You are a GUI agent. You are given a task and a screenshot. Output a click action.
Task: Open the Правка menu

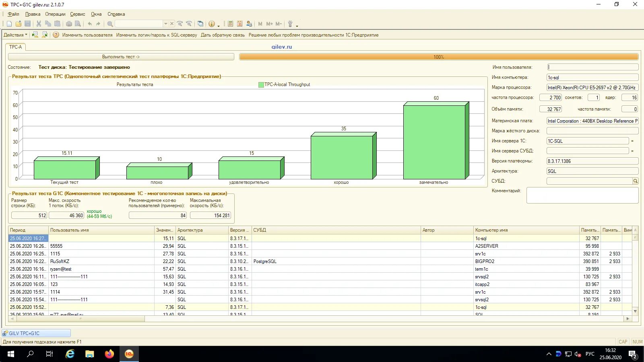pos(33,14)
